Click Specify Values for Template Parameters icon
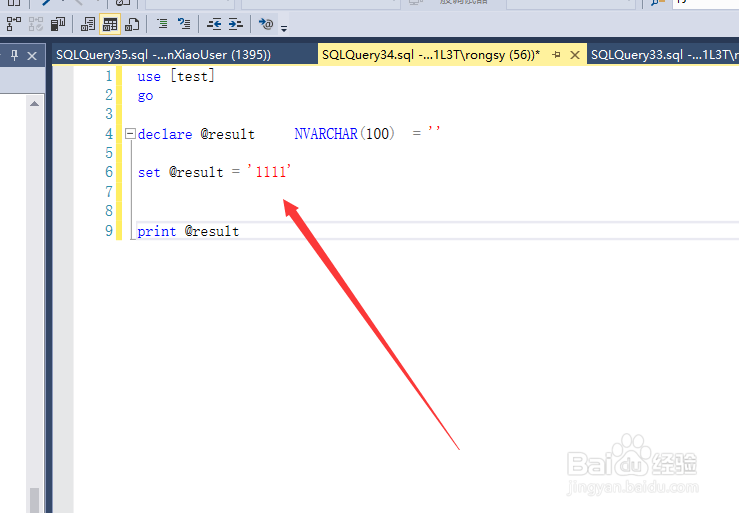Screen dimensions: 739x513 click(x=266, y=24)
